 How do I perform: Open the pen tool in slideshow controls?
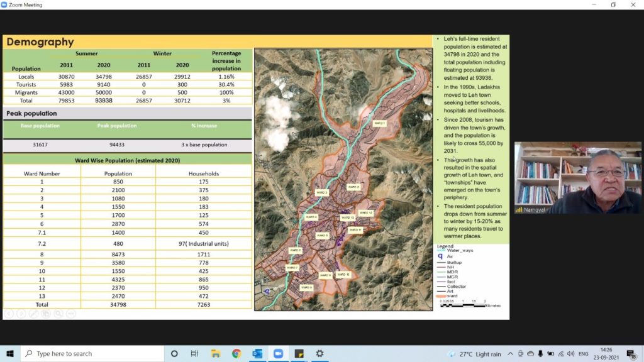(34, 313)
